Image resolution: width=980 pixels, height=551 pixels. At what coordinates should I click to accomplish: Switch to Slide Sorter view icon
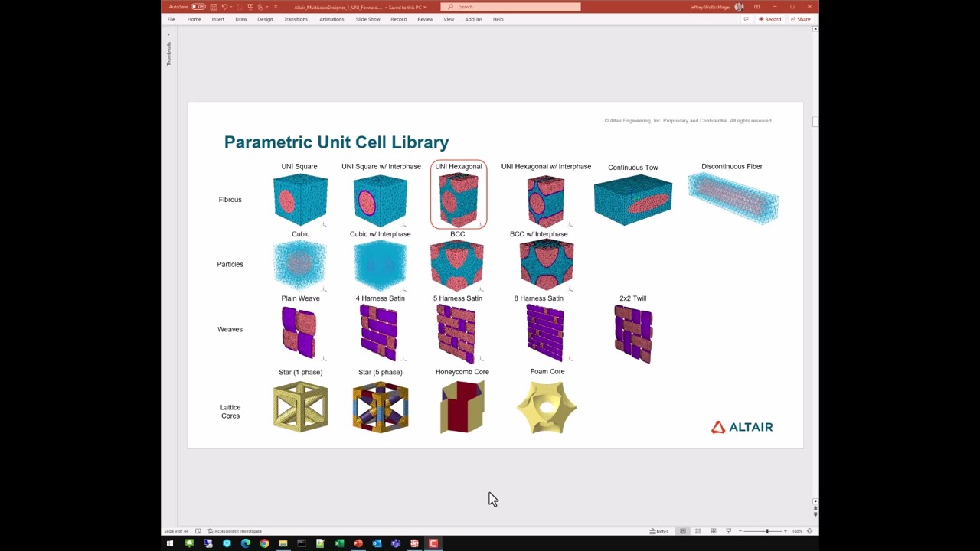click(x=698, y=531)
